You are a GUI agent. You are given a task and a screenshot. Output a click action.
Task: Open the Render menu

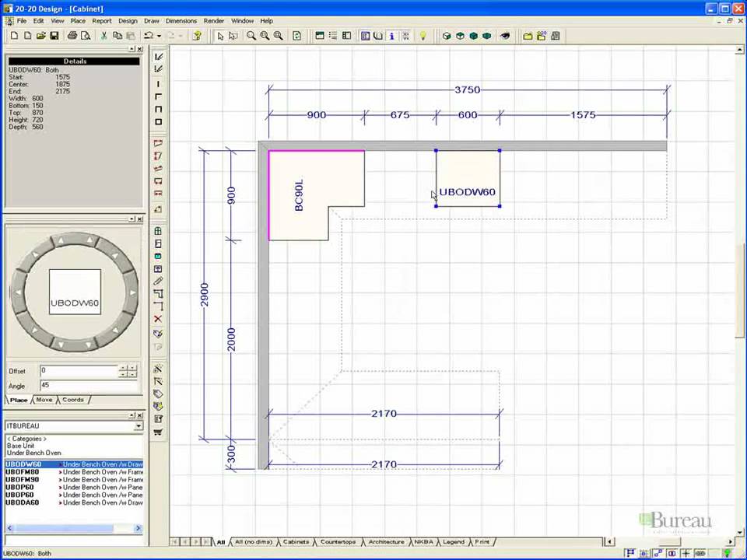point(213,21)
